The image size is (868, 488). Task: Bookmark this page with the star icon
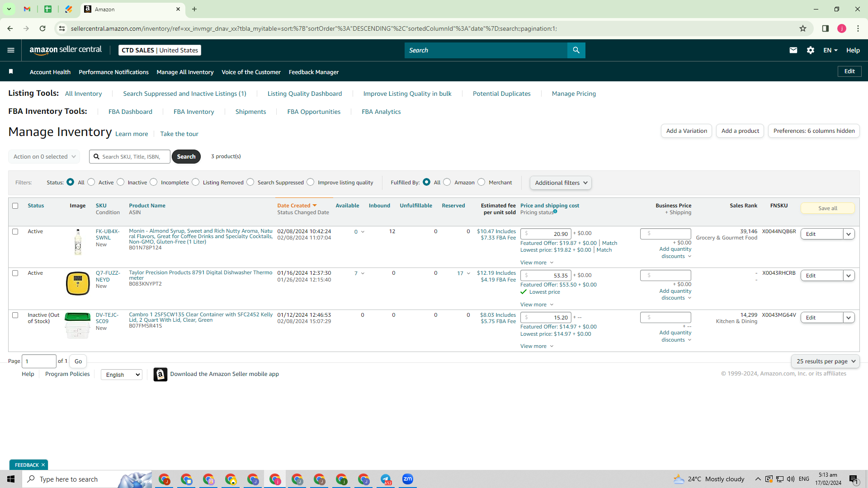point(803,28)
